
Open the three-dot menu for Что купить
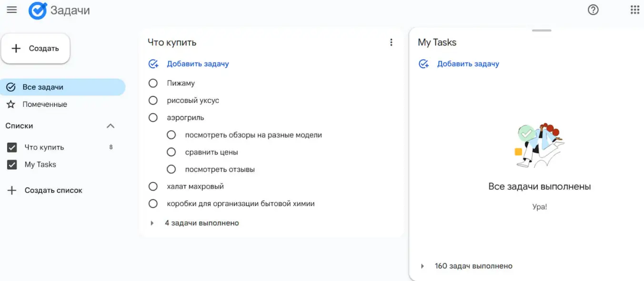391,42
